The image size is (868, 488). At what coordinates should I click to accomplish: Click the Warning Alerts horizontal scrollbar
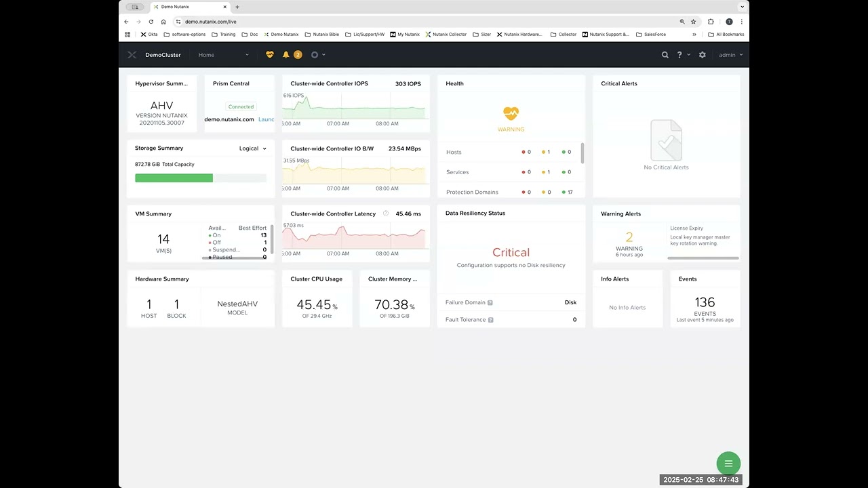[x=703, y=258]
